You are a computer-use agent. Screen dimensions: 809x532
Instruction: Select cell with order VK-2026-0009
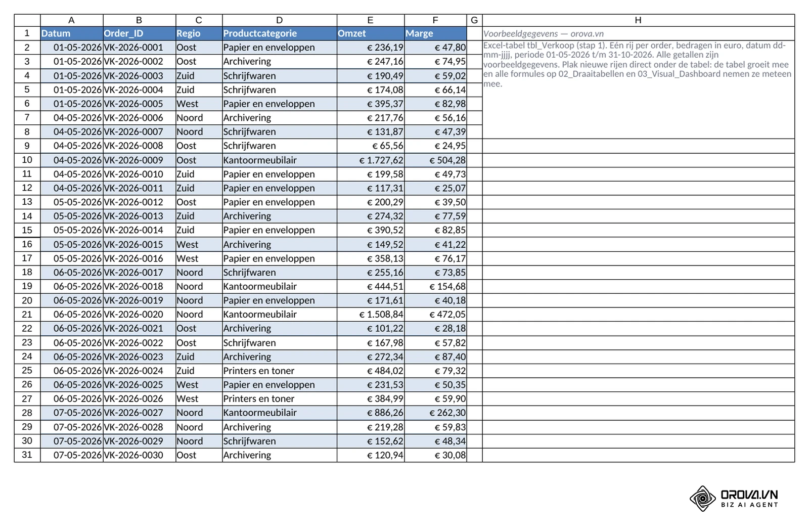click(x=140, y=160)
